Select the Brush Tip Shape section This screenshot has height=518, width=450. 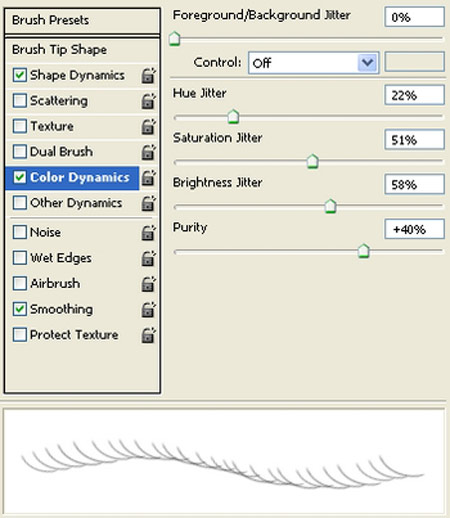(x=59, y=50)
